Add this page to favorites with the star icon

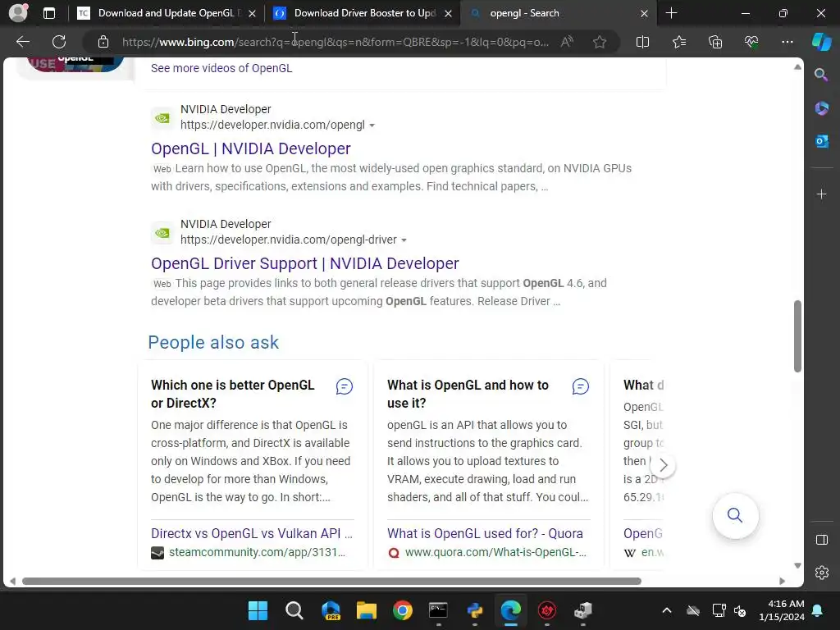(600, 42)
